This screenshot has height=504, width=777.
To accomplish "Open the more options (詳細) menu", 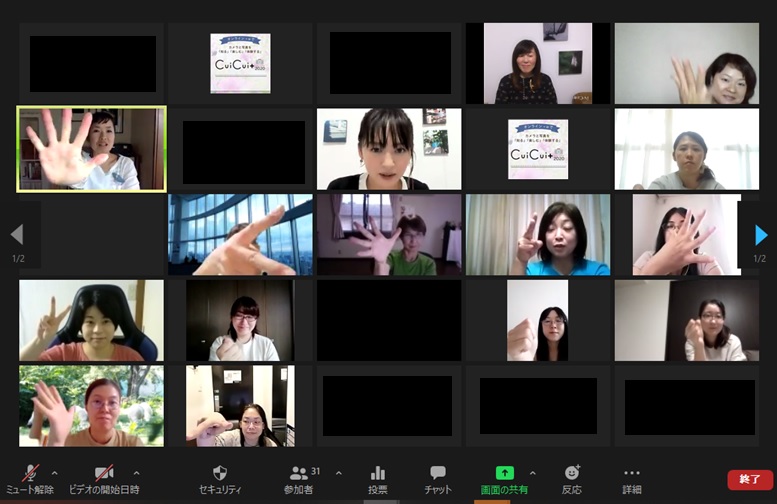I will tap(631, 476).
